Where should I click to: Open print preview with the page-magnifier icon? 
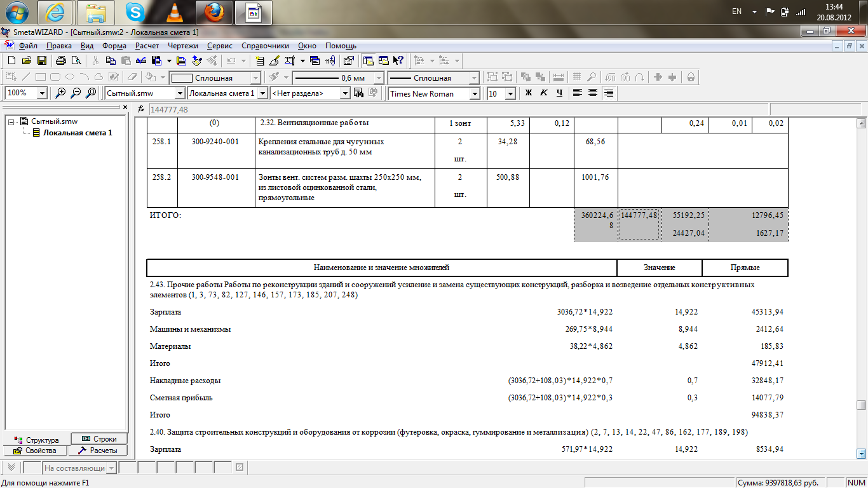coord(76,61)
